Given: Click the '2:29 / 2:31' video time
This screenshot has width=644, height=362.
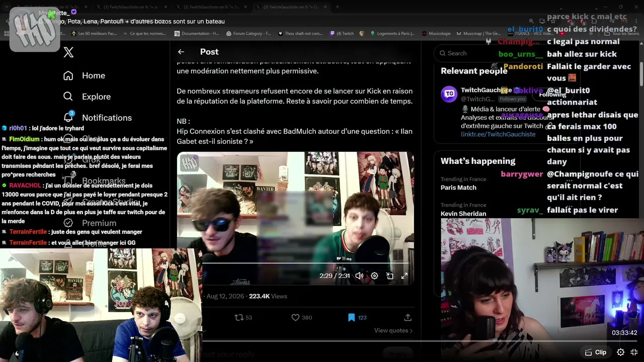Looking at the screenshot, I should click(x=335, y=276).
